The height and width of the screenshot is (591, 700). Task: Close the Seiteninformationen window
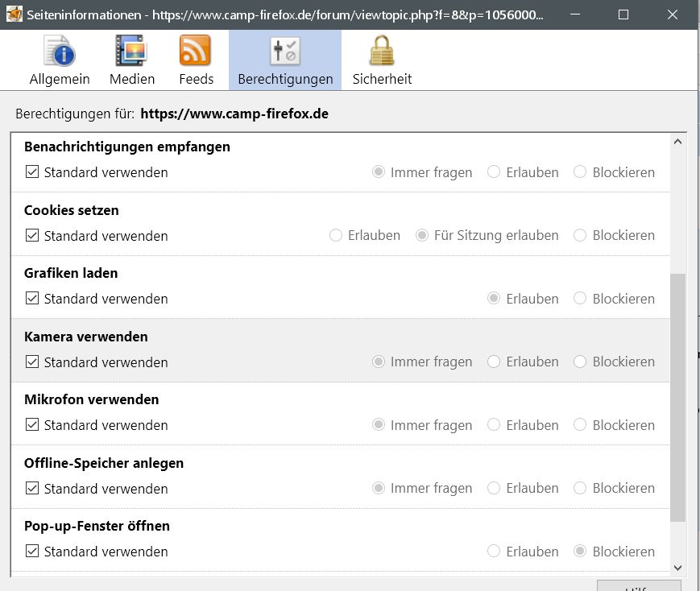[x=673, y=14]
